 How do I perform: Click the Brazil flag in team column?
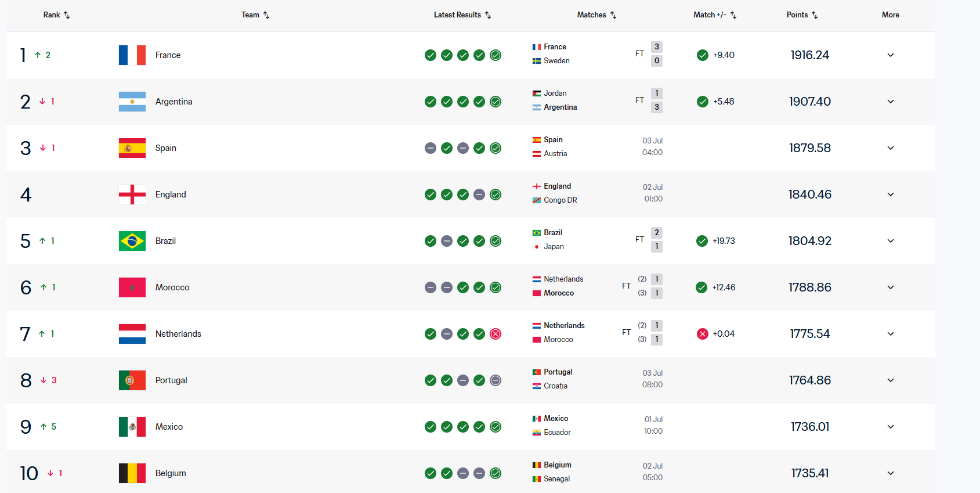coord(132,241)
